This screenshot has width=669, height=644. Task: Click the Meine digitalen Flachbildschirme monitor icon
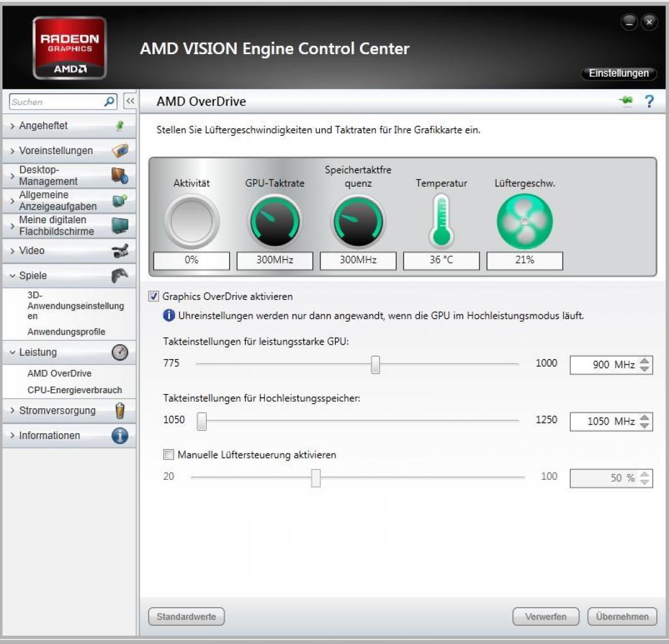(x=120, y=226)
